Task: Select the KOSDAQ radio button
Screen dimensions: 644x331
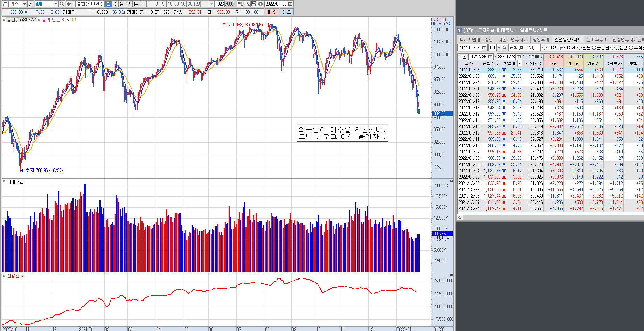Action: [x=561, y=48]
